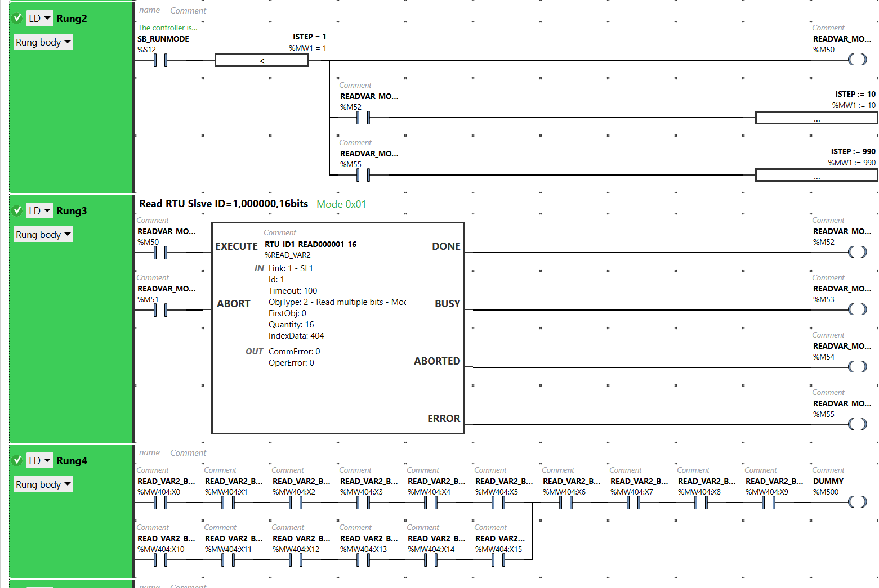Select the %MW404:X13 contact

363,560
